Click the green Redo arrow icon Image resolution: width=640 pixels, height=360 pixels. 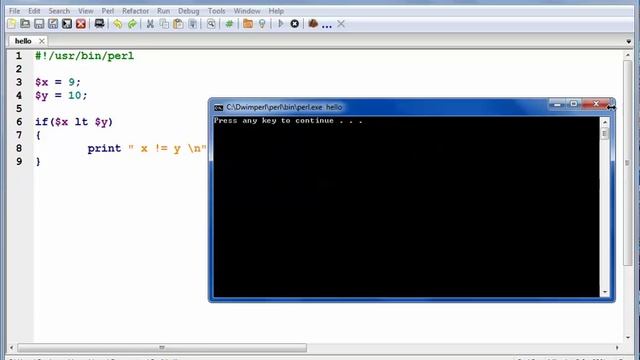tap(132, 24)
